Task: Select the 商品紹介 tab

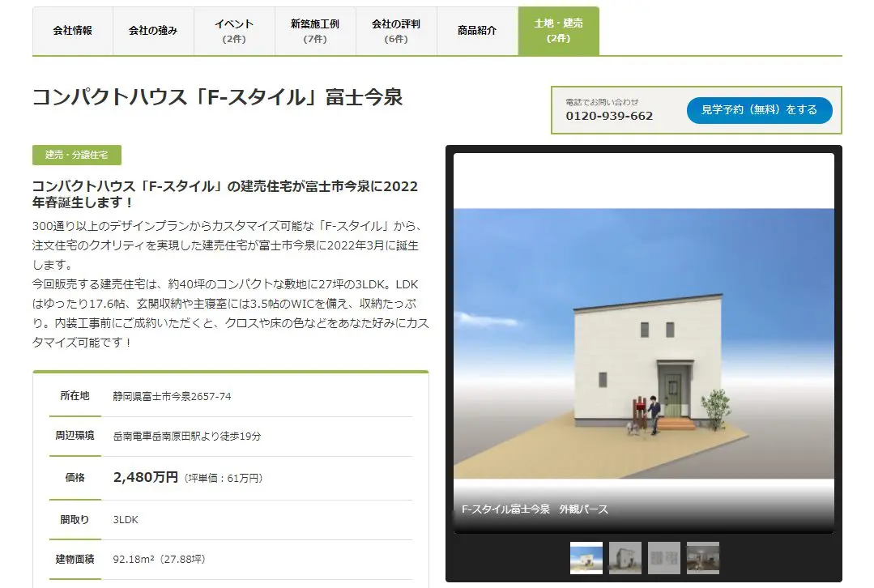Action: [477, 31]
